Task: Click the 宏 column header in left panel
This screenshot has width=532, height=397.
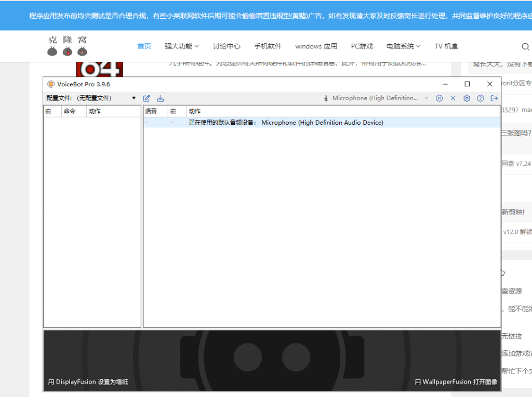Action: 52,111
